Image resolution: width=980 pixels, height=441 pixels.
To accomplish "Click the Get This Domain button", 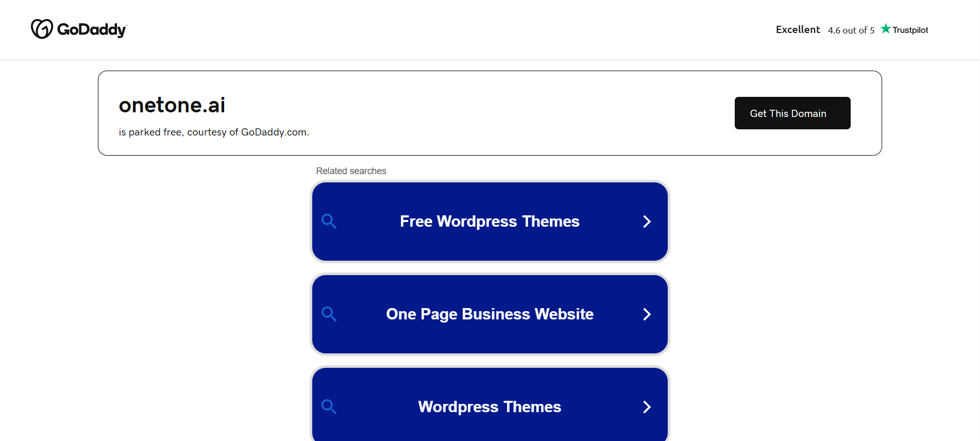I will (792, 113).
